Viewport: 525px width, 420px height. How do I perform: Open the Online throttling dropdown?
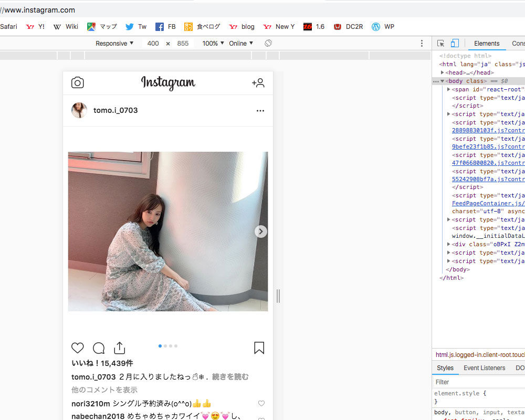tap(241, 43)
